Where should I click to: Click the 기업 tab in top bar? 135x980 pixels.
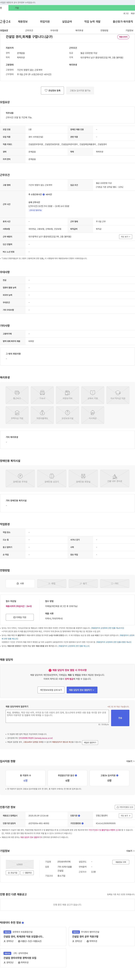pos(17,8)
